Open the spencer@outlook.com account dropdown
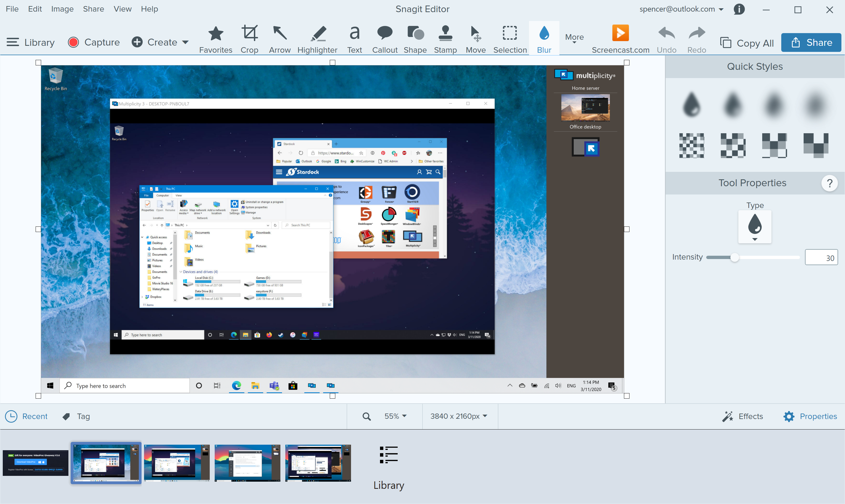Screen dimensions: 845x504 [x=681, y=9]
